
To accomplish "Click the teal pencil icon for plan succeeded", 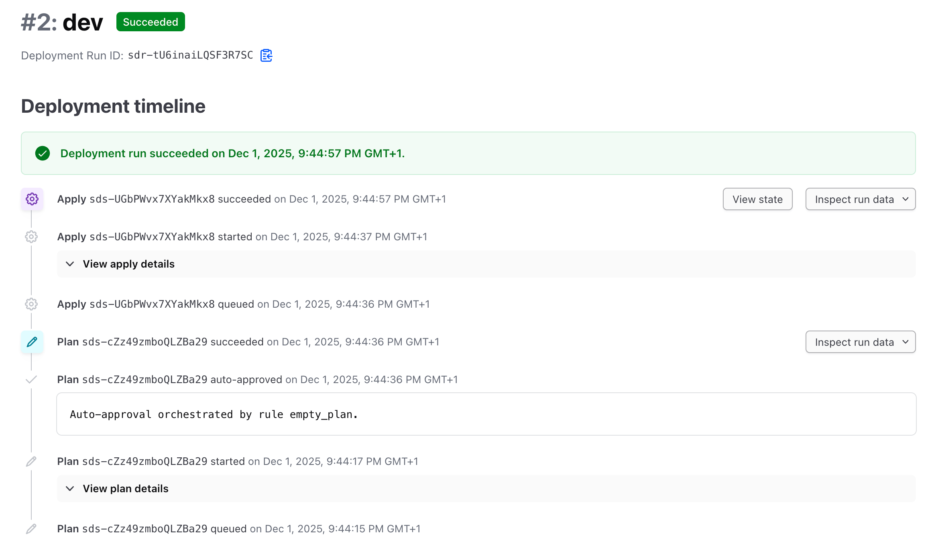I will click(32, 342).
